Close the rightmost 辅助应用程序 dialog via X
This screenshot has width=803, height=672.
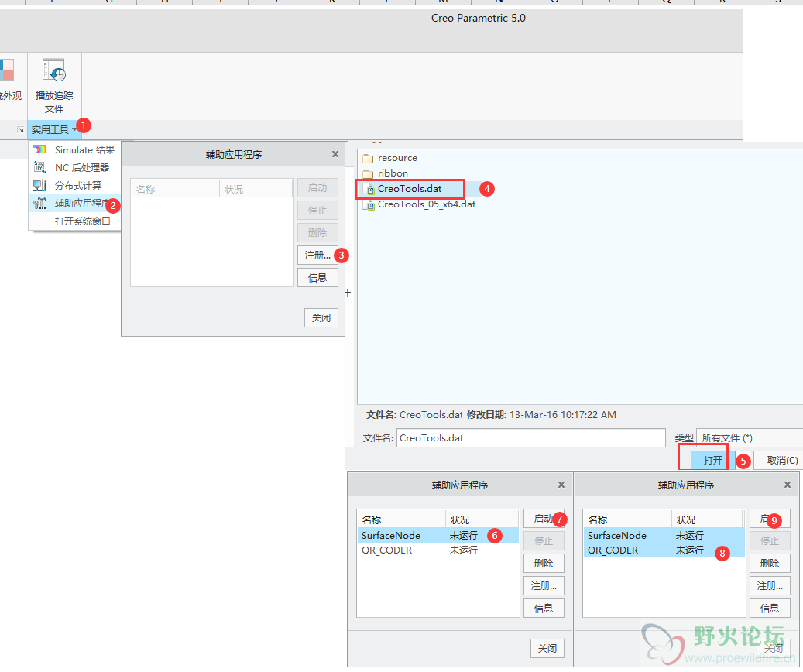click(x=788, y=485)
